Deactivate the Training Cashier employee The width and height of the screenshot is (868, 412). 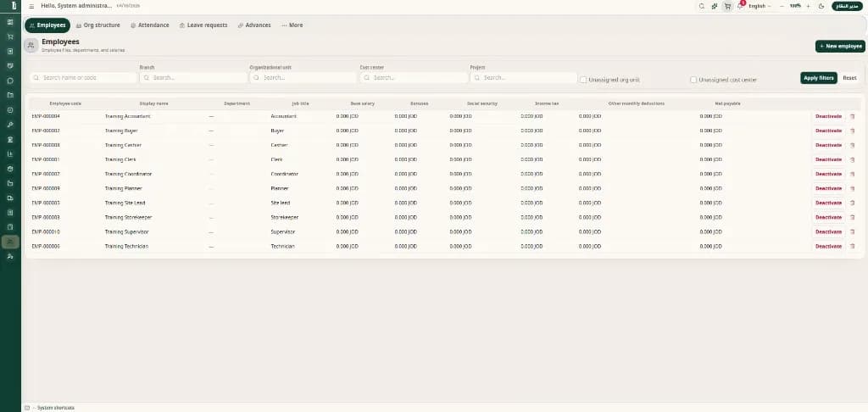click(x=828, y=145)
